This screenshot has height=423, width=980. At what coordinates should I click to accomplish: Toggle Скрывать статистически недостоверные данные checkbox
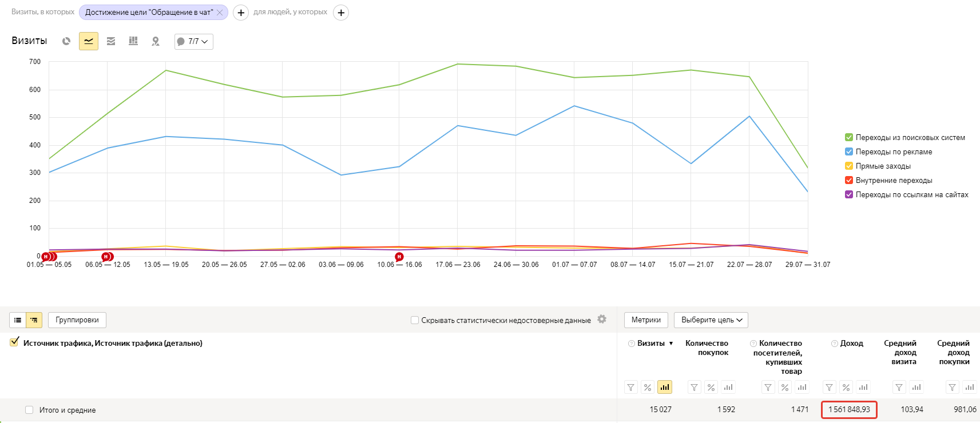tap(415, 320)
